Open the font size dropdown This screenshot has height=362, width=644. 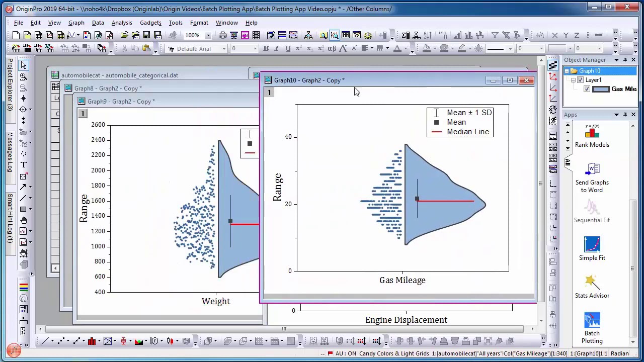point(255,49)
